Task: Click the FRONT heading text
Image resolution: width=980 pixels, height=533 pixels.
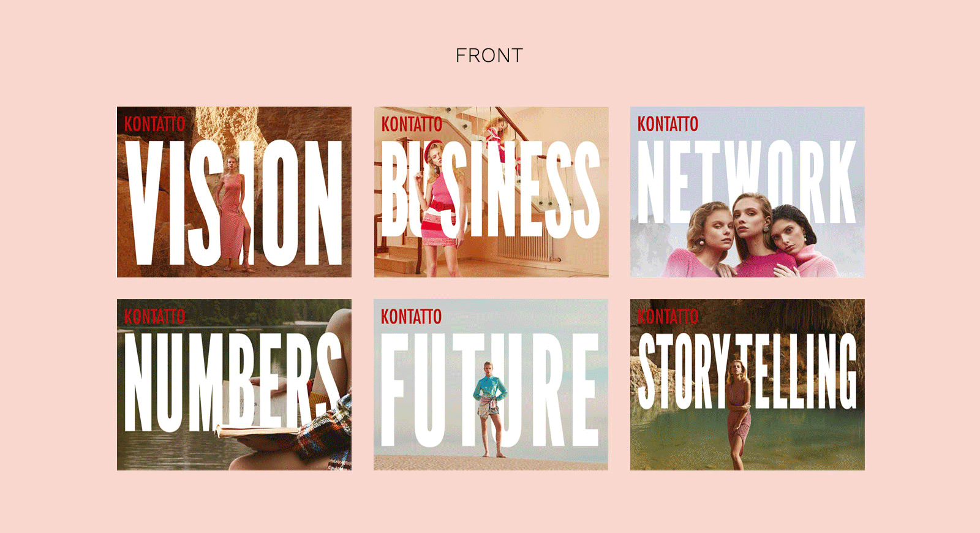Action: pos(489,56)
